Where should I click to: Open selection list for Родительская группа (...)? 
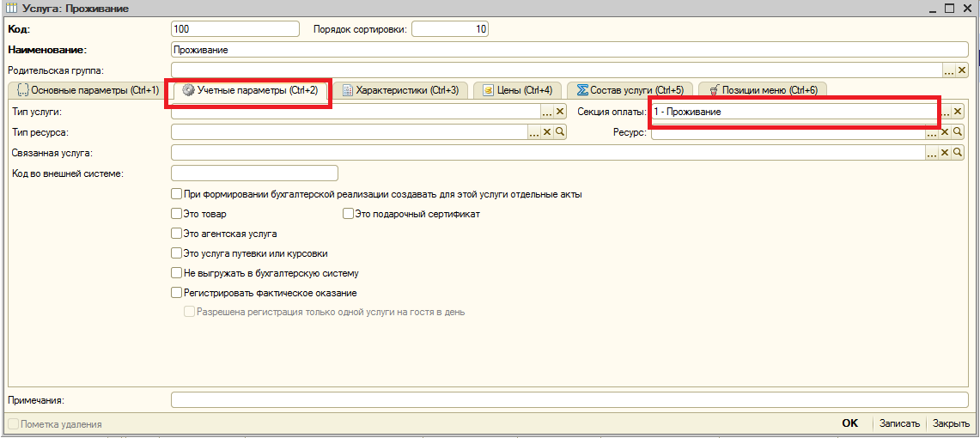click(x=949, y=70)
